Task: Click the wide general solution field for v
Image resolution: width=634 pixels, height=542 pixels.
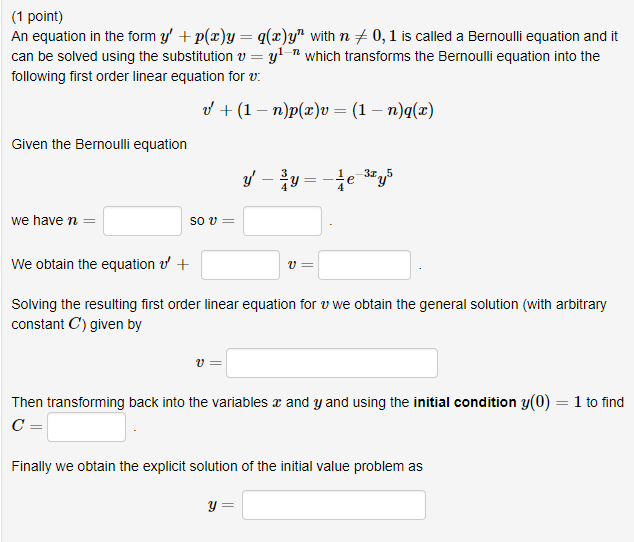Action: click(x=331, y=363)
